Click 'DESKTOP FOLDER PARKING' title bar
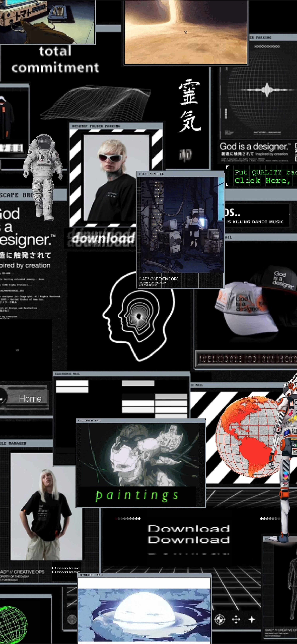 coord(116,126)
